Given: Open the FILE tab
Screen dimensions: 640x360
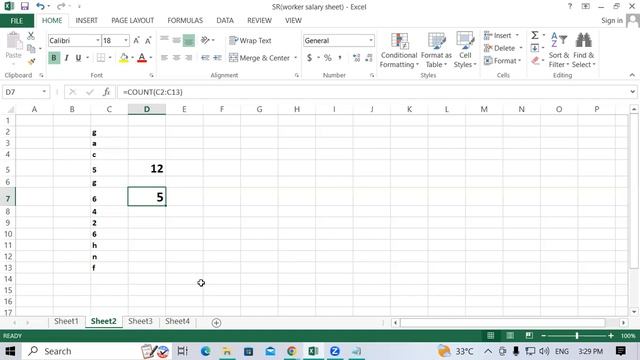Looking at the screenshot, I should tap(17, 21).
